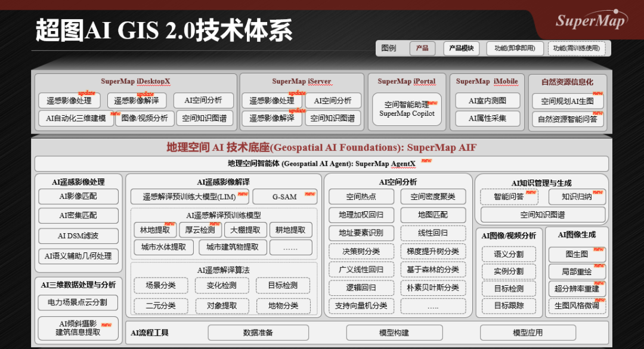This screenshot has width=644, height=349.
Task: Click the 自然资源信息化 heading
Action: click(567, 82)
